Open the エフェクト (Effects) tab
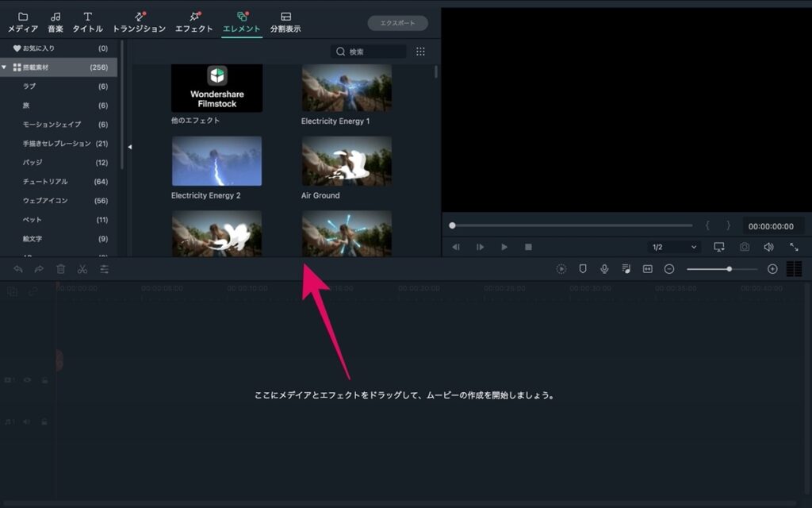 194,23
